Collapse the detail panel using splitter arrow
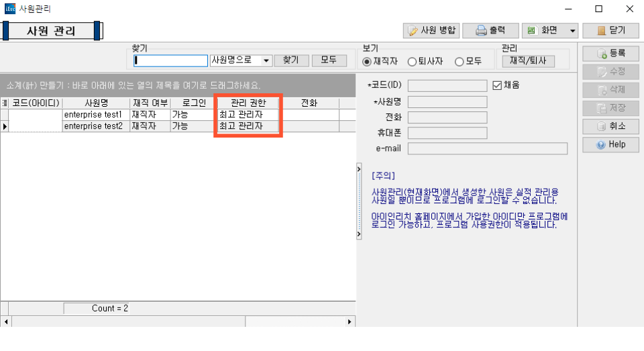 click(x=359, y=172)
